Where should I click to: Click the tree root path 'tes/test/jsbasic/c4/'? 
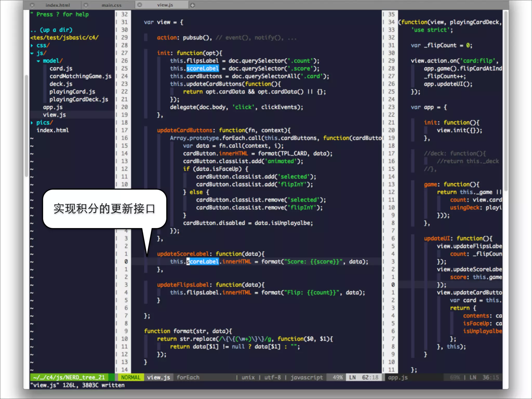(64, 37)
